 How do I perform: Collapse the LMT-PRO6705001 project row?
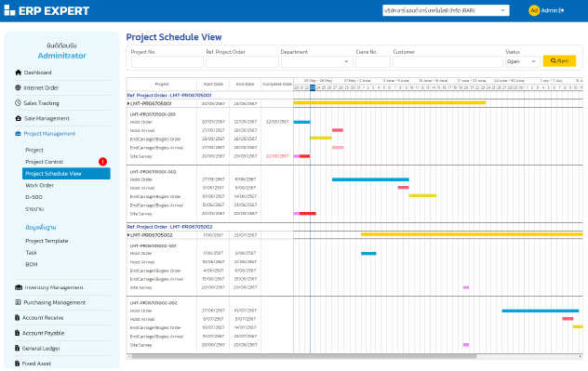pos(128,103)
